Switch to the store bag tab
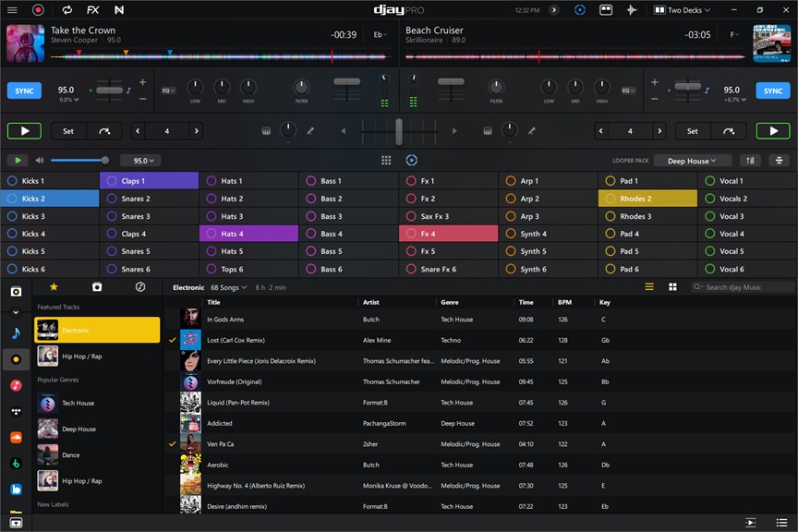Viewport: 798px width, 532px height. pyautogui.click(x=97, y=287)
